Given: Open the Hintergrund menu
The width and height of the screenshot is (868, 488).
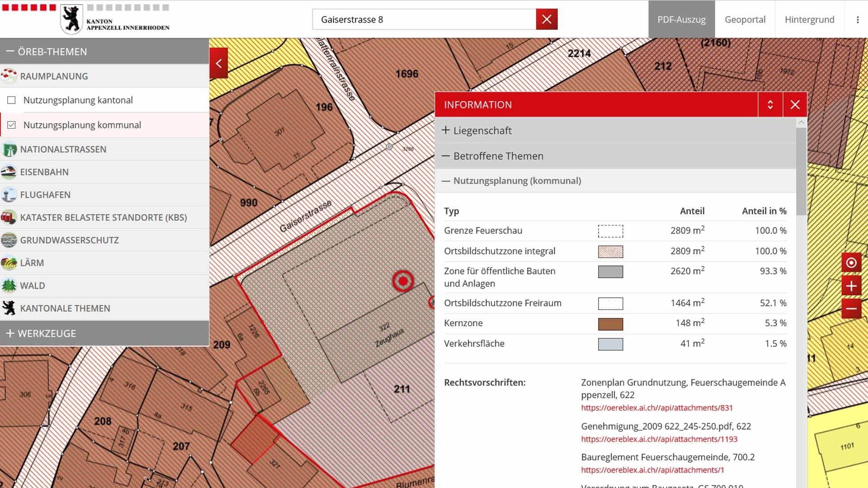Looking at the screenshot, I should (809, 19).
